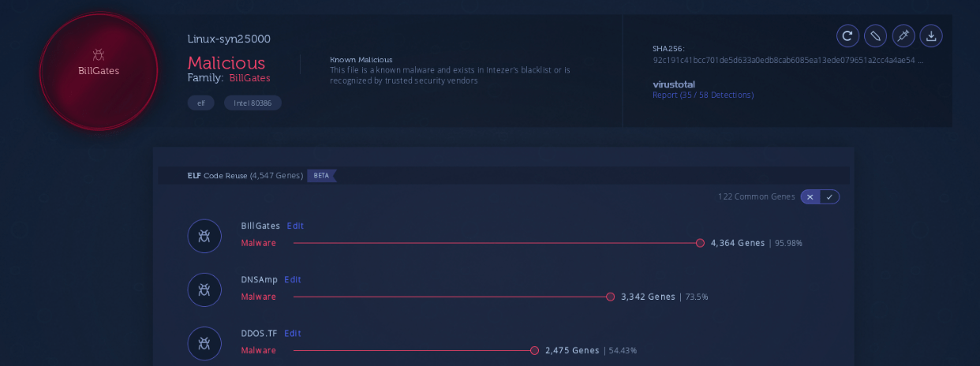Toggle the Common Genes switch
Screen dimensions: 980x366
coord(820,197)
